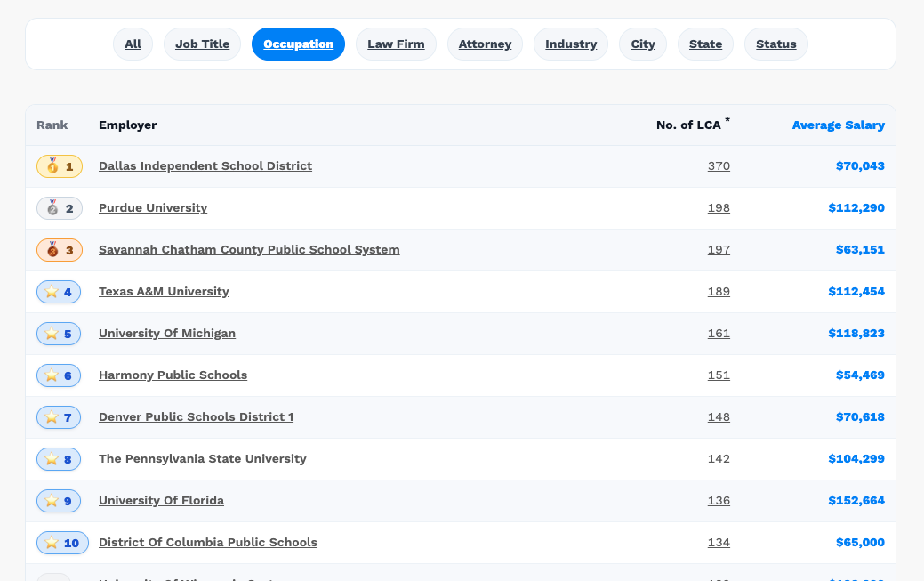Switch to the Job Title tab
Screen dimensions: 924x581
[202, 44]
